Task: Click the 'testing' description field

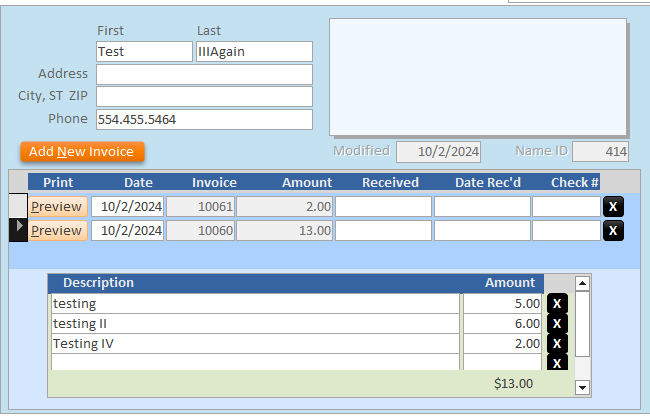Action: point(255,304)
